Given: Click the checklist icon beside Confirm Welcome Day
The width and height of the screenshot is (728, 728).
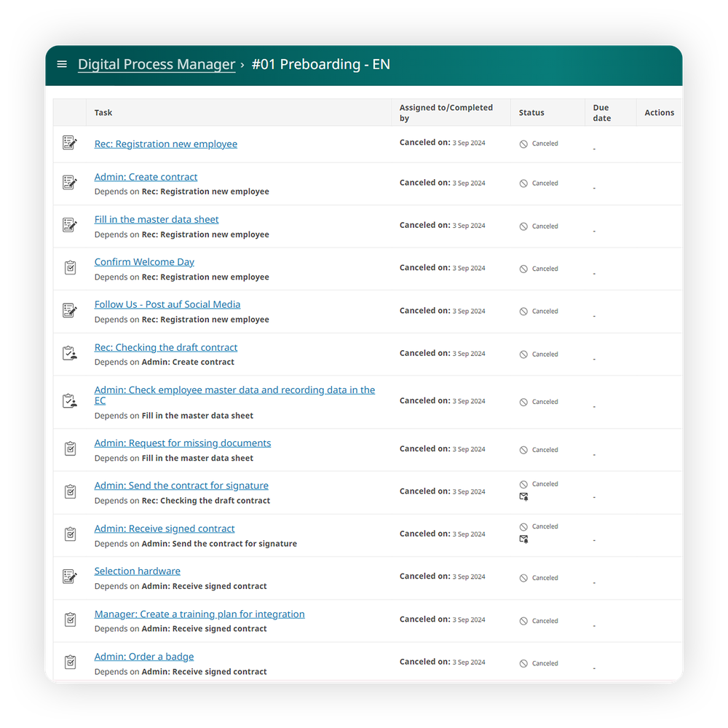Looking at the screenshot, I should (69, 267).
